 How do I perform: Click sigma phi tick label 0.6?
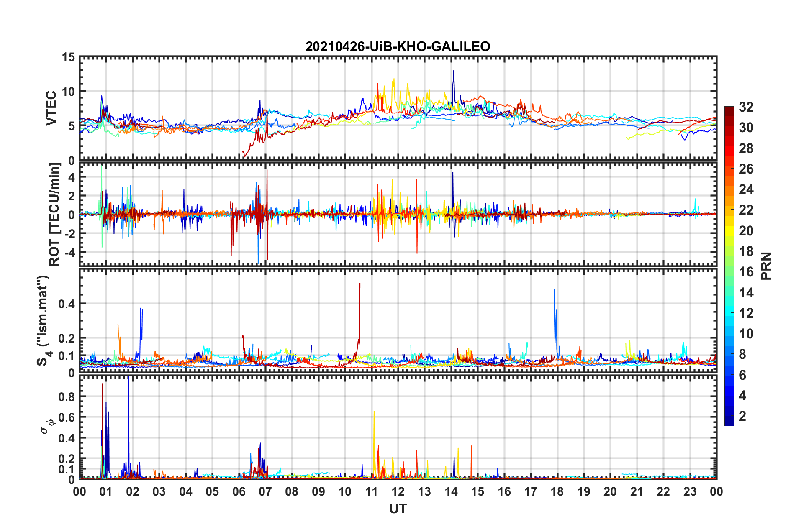[67, 417]
